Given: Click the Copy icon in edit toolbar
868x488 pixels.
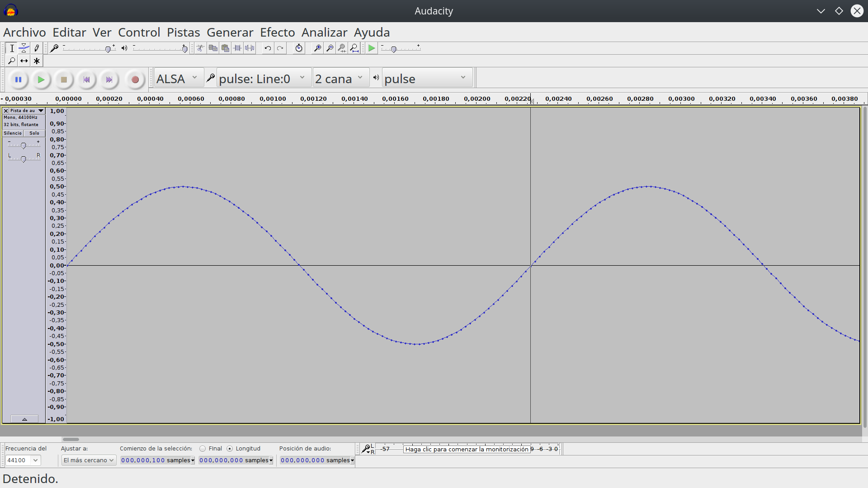Looking at the screenshot, I should point(213,48).
